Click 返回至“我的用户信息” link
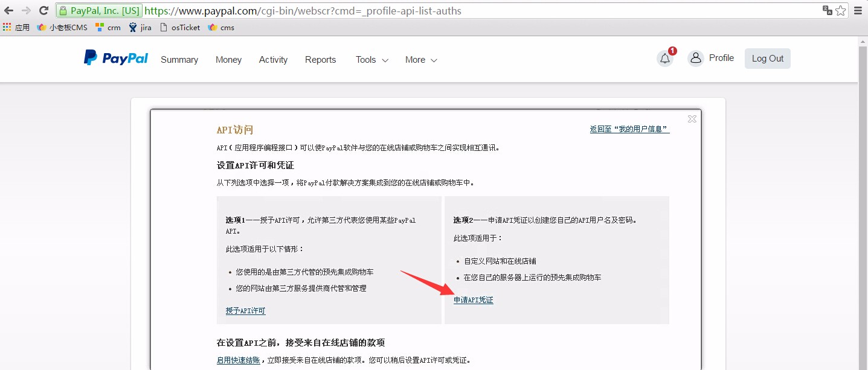The image size is (868, 370). point(629,129)
